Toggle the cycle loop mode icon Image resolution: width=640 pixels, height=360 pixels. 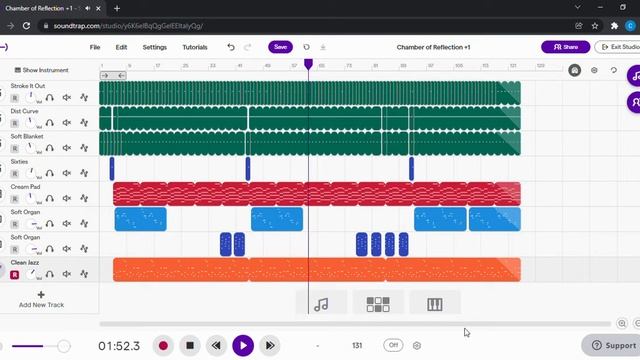coord(613,70)
